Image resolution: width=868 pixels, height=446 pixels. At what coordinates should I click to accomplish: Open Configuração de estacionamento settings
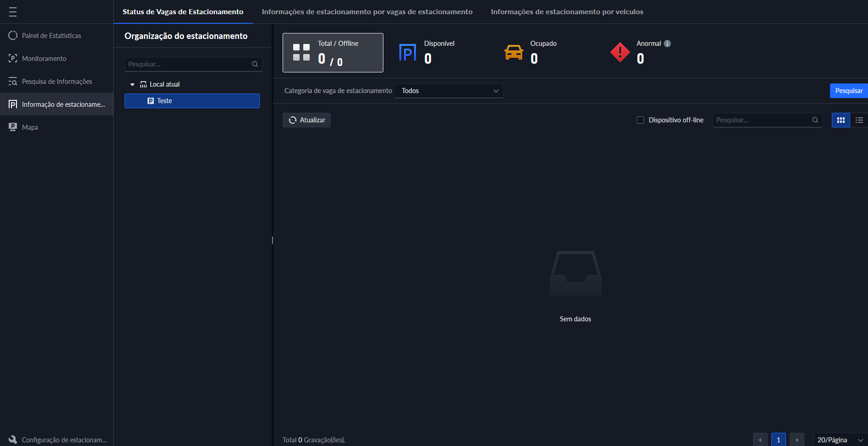click(x=64, y=440)
